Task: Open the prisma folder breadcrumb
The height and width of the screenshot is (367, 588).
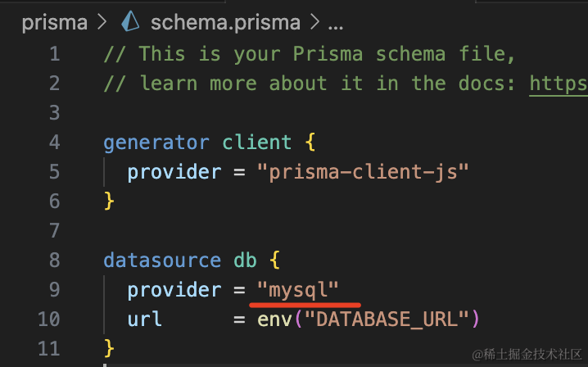Action: click(x=54, y=23)
